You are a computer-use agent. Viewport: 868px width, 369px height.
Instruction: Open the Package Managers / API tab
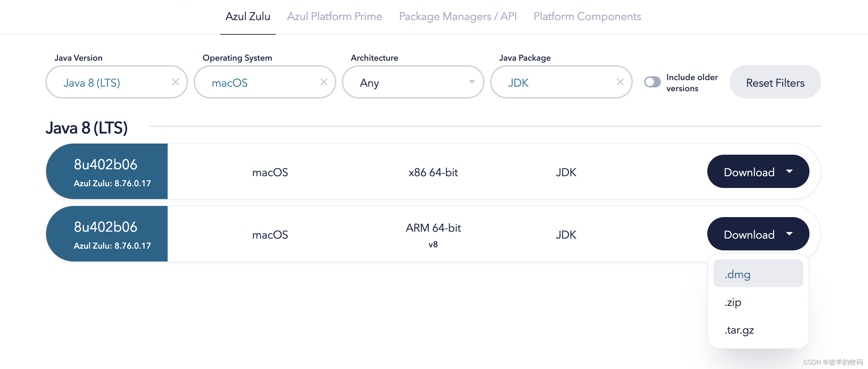tap(458, 16)
